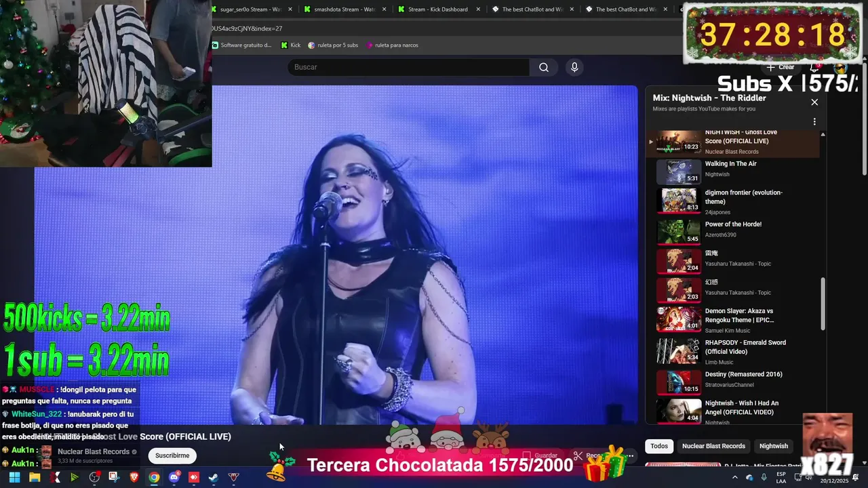Close the Kick Dashboard tab
This screenshot has height=488, width=868.
tap(477, 9)
